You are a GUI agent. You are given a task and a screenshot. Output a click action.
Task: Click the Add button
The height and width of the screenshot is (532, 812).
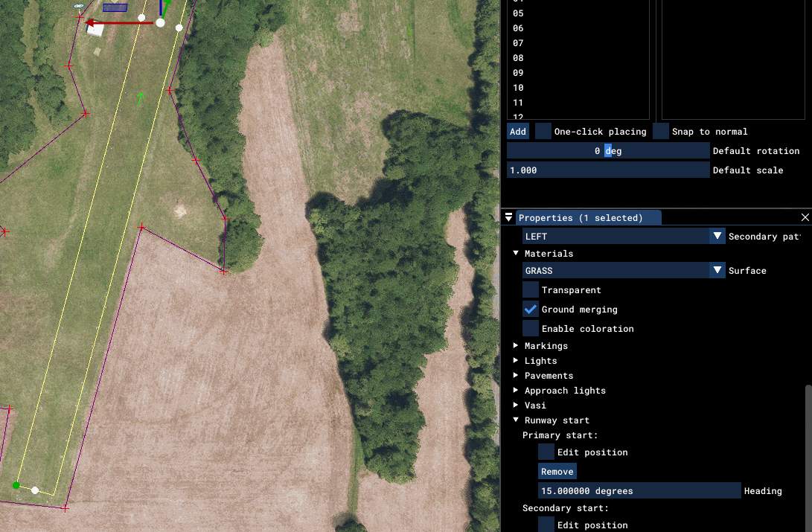518,132
